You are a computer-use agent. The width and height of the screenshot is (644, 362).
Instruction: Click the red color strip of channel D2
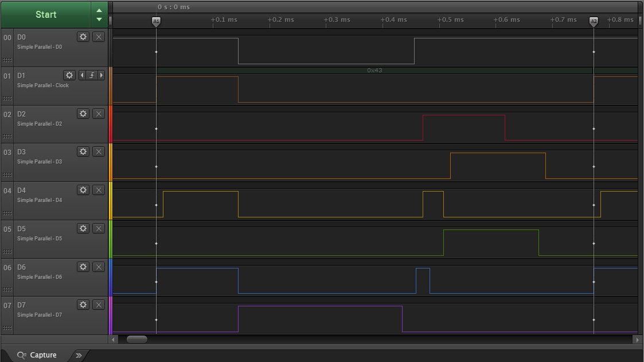pyautogui.click(x=110, y=124)
